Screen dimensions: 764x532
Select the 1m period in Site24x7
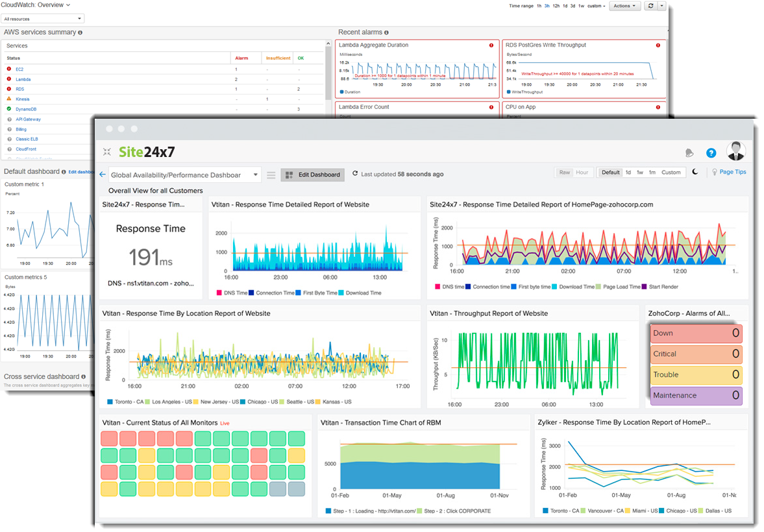(x=652, y=173)
